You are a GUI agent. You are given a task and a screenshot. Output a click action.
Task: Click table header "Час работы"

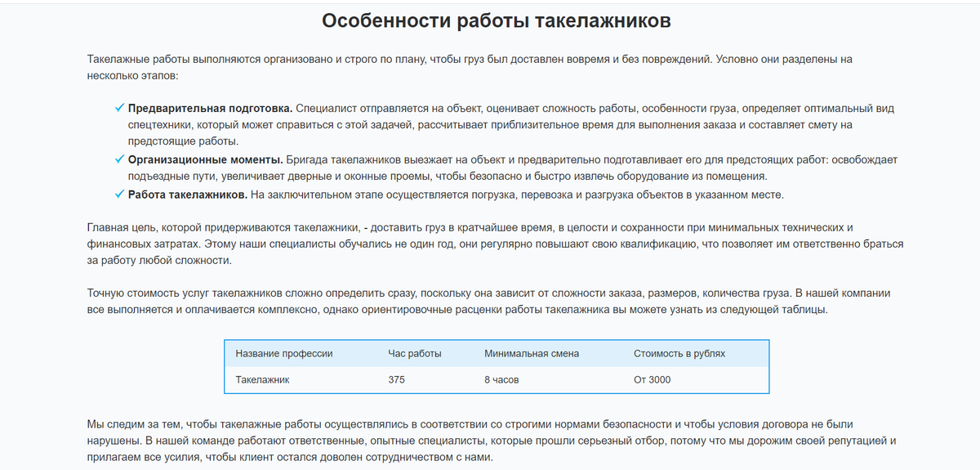click(415, 354)
